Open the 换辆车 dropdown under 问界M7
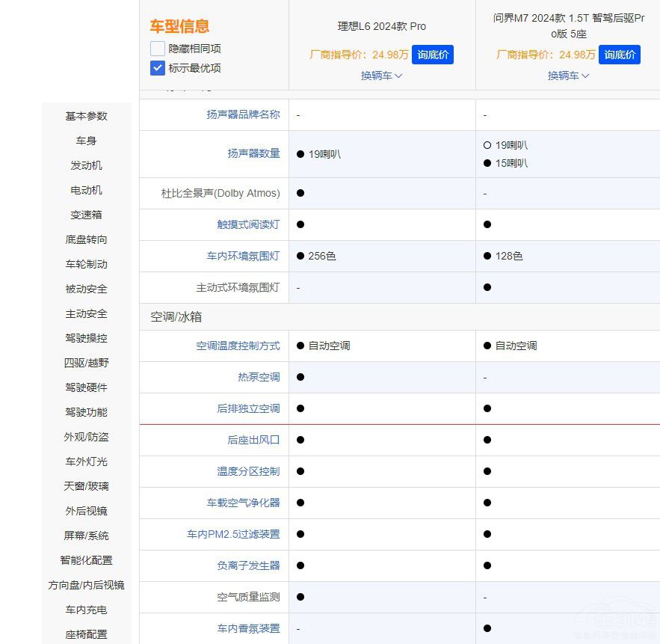The height and width of the screenshot is (644, 660). click(568, 76)
